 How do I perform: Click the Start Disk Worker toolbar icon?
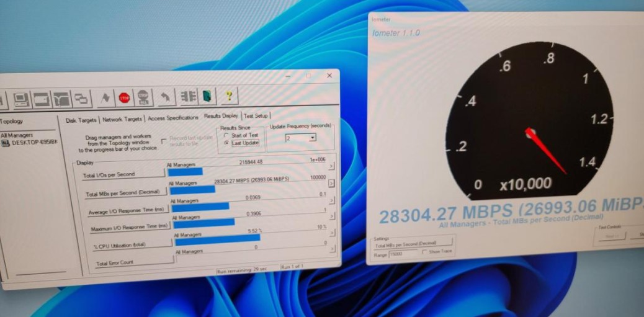[42, 99]
